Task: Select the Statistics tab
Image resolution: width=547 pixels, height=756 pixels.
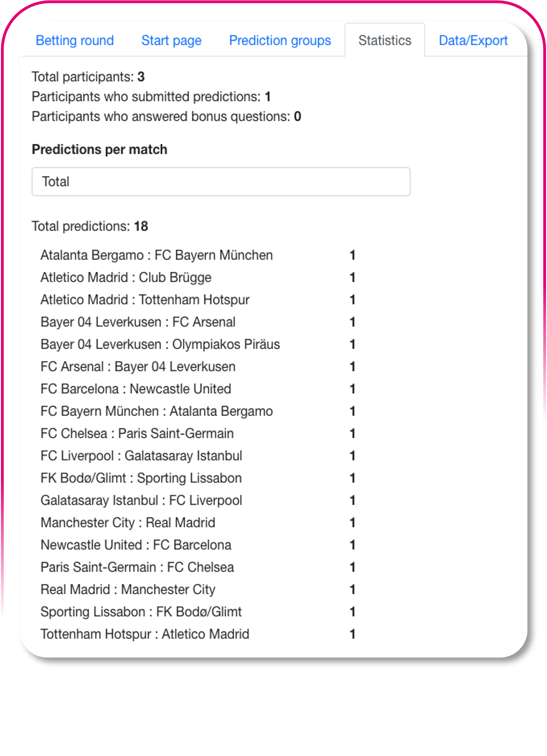Action: (x=385, y=41)
